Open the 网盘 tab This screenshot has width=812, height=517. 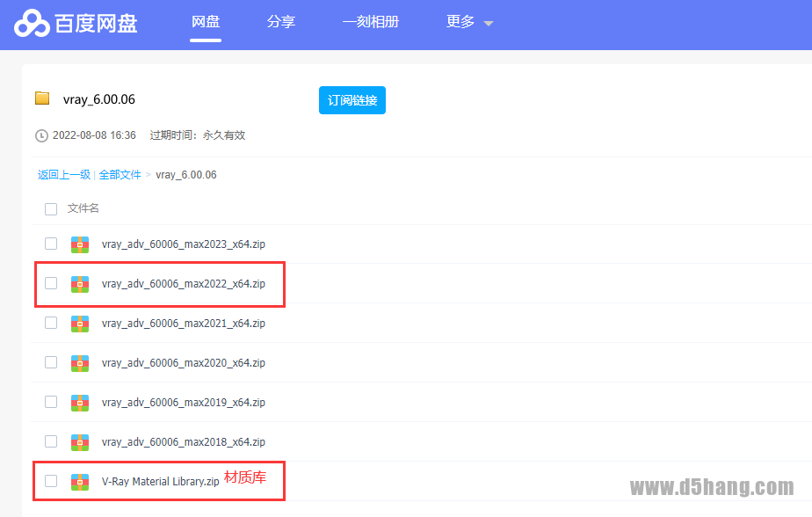(206, 22)
